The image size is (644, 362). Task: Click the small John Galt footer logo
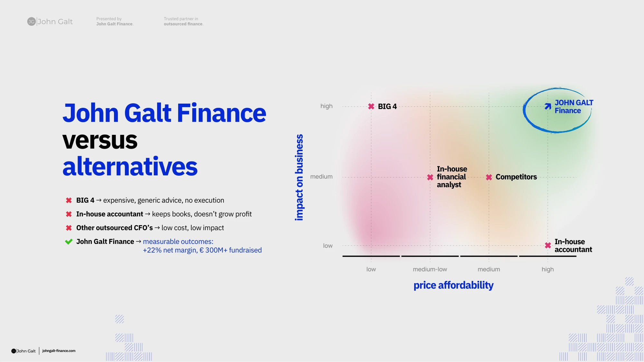click(24, 351)
